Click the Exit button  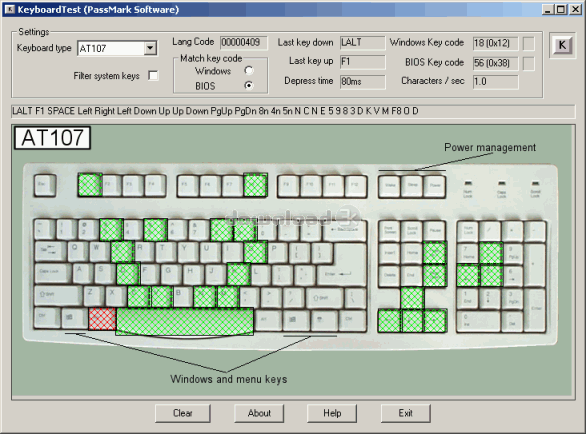click(x=405, y=413)
